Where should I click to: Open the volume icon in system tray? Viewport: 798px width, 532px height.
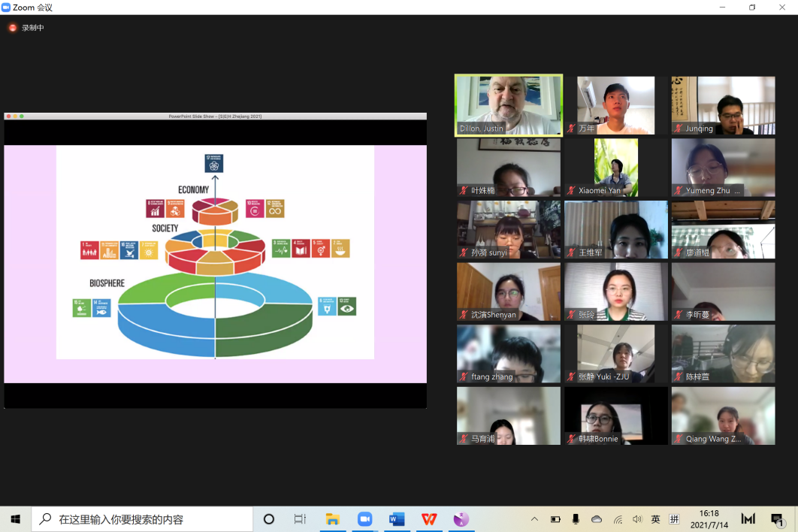[637, 519]
